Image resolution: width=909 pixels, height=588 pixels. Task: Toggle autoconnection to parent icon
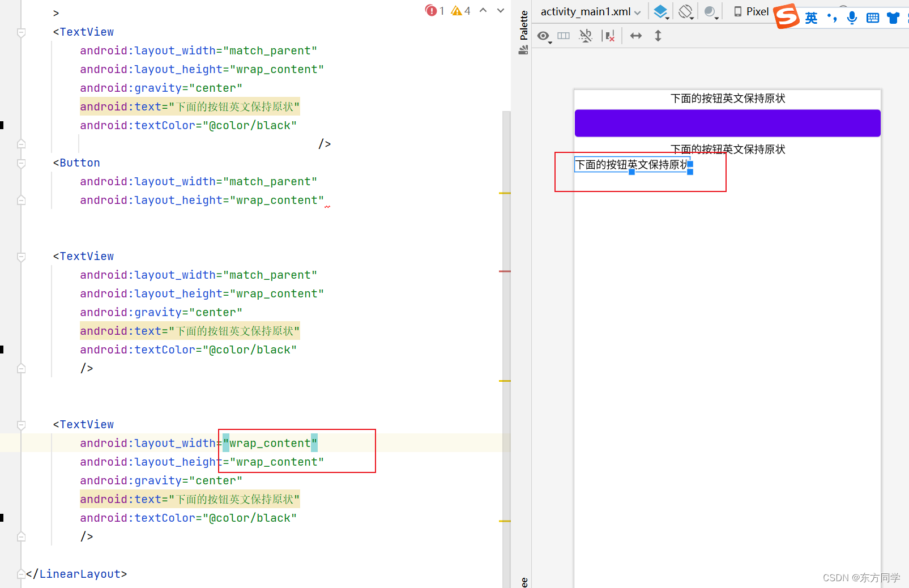[x=586, y=36]
